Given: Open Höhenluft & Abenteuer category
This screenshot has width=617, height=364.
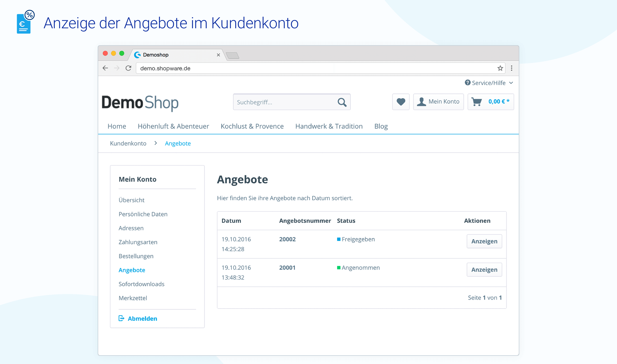Looking at the screenshot, I should pyautogui.click(x=173, y=126).
